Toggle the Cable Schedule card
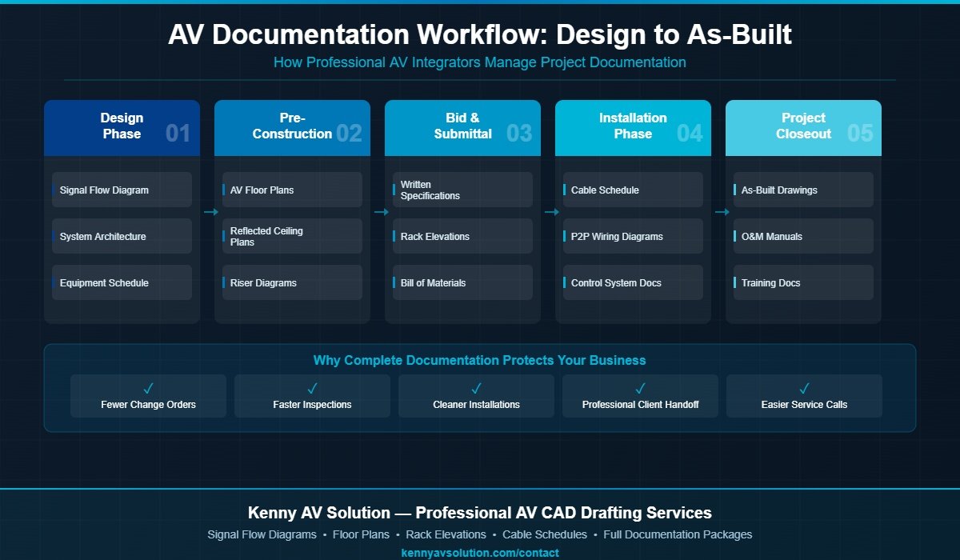Screen dimensions: 960x560 click(x=633, y=190)
